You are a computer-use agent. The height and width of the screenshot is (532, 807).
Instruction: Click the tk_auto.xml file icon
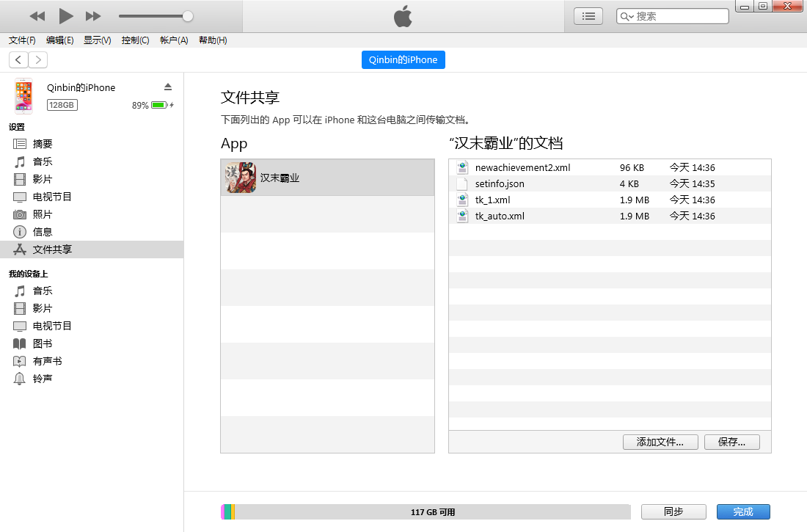462,216
